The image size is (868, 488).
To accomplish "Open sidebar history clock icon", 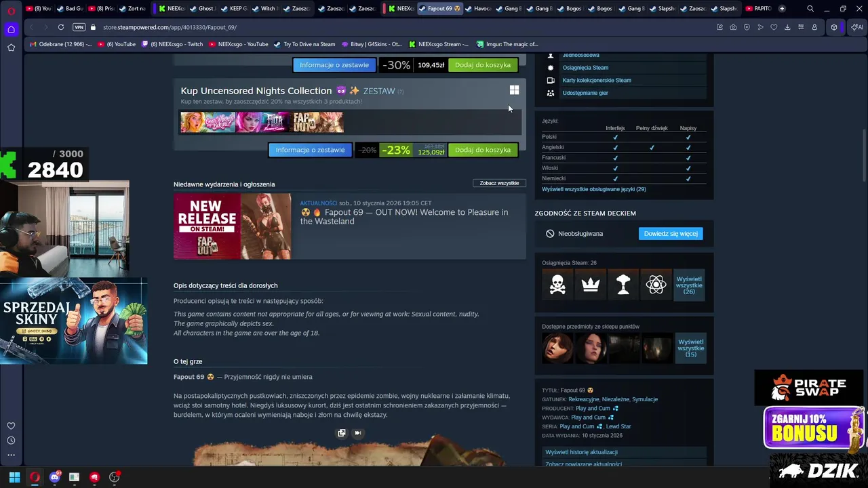I will click(11, 441).
